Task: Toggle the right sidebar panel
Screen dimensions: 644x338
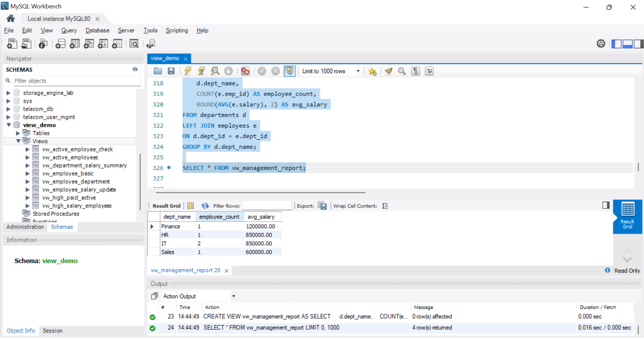Action: [639, 44]
